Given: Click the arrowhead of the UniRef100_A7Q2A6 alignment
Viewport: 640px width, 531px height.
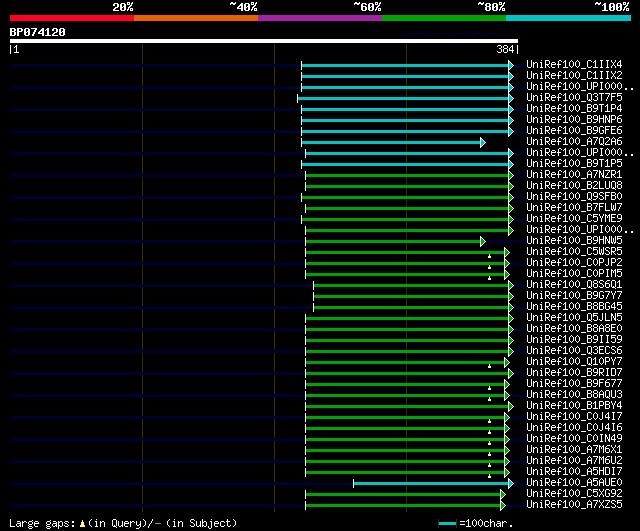Looking at the screenshot, I should [x=483, y=142].
